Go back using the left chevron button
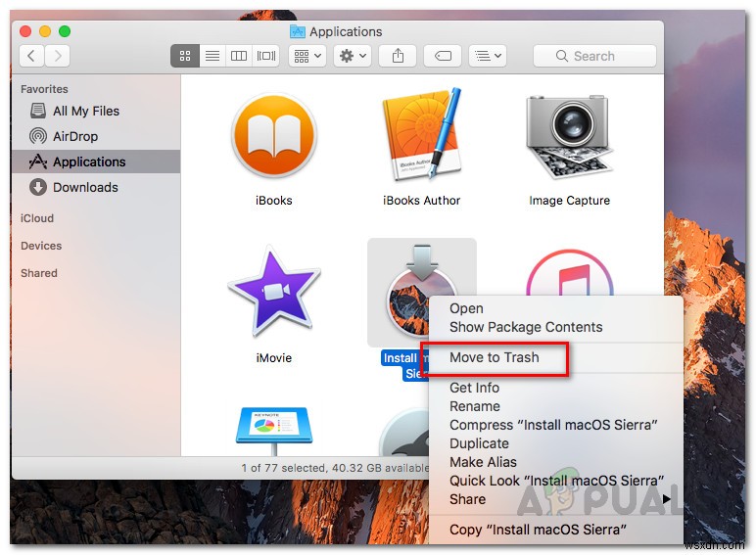Viewport: 756px width, 555px height. [x=31, y=56]
